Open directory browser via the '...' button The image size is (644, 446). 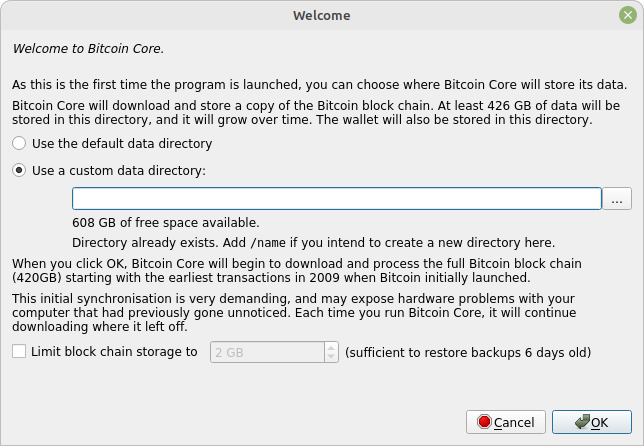click(x=616, y=199)
